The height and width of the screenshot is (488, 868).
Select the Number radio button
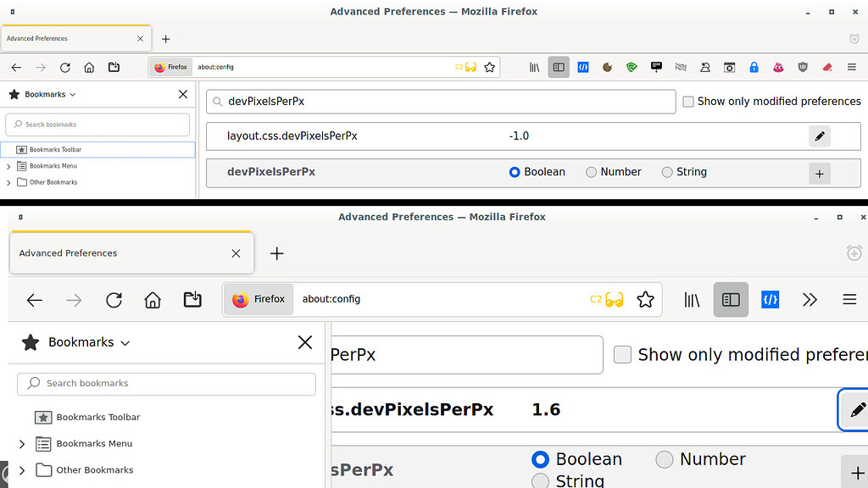591,171
